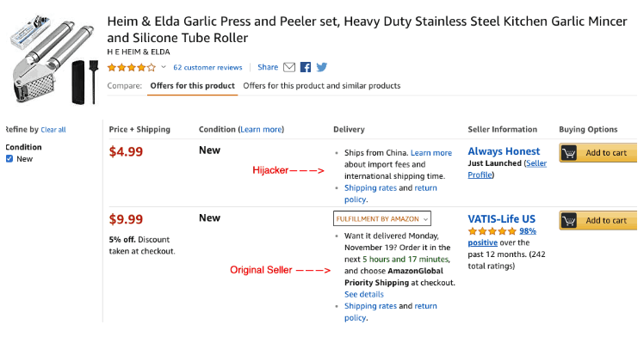Click VATIS-Life US seller star rating
644x337 pixels.
coord(492,231)
